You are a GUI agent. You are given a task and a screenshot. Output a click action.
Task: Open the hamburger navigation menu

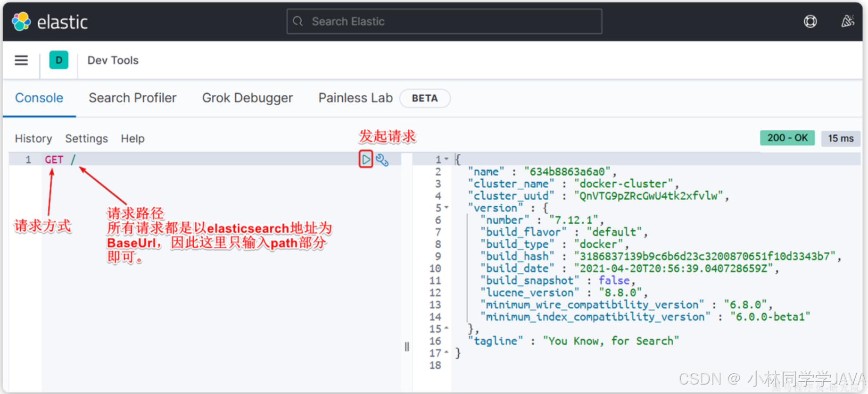click(21, 60)
